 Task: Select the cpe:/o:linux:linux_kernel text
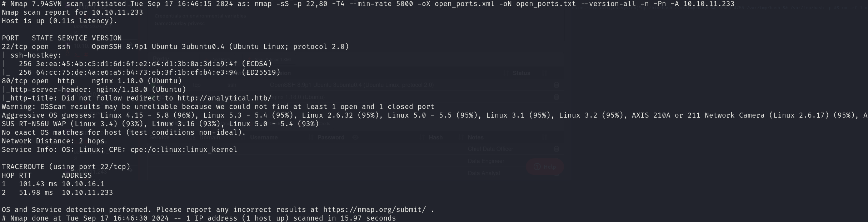click(x=184, y=149)
